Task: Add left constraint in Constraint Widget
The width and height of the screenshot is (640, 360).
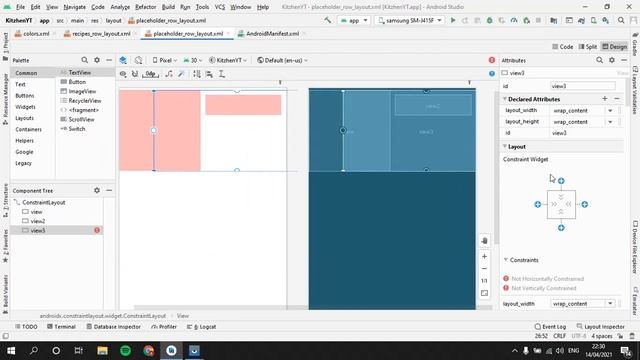Action: (538, 204)
